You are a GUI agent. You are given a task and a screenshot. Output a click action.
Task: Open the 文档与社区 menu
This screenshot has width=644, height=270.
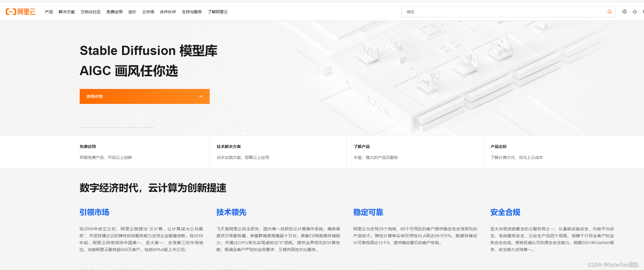(91, 12)
